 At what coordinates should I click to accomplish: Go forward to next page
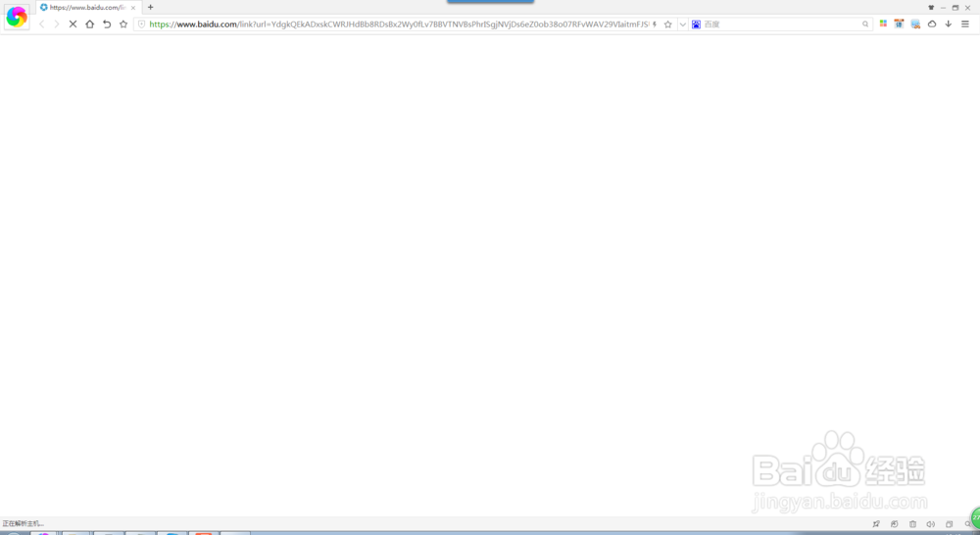tap(56, 24)
